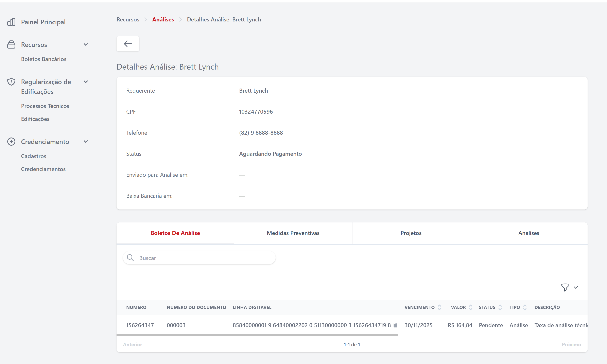Open Boletos Bancários in the sidebar

tap(44, 59)
